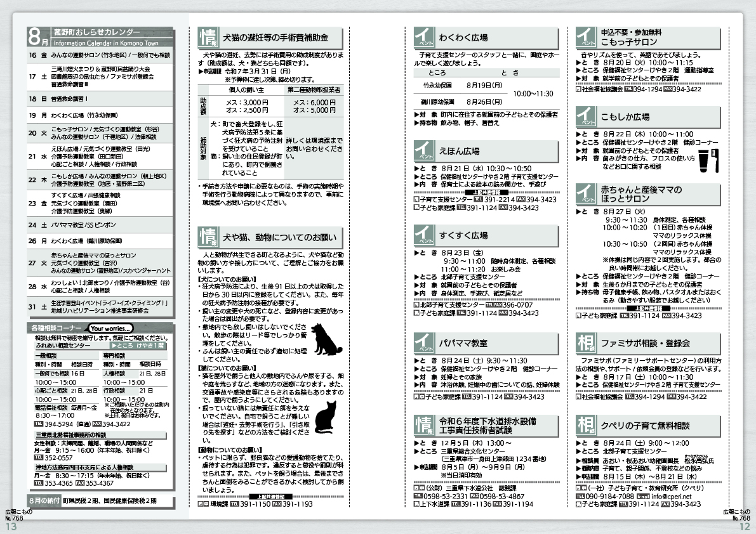Click the 相談 icon on ファミサポ相談・登録会

[588, 342]
